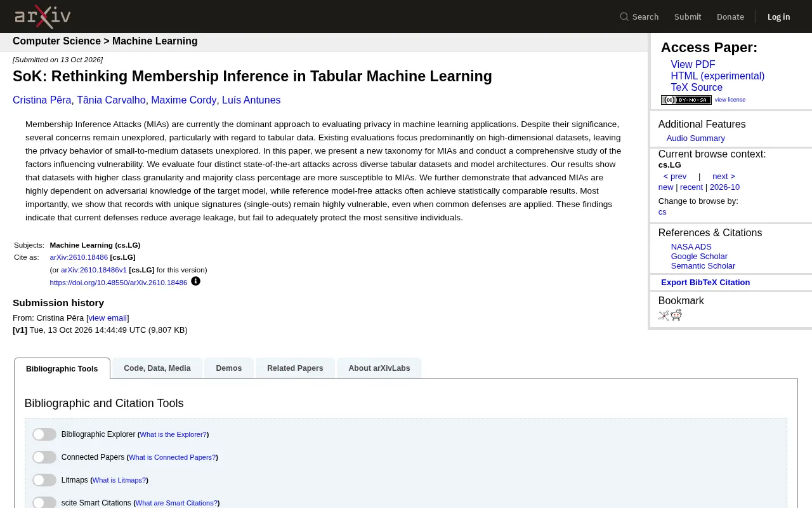Click the Creative Commons BY-NC-SA license badge
812x508 pixels.
pos(686,100)
